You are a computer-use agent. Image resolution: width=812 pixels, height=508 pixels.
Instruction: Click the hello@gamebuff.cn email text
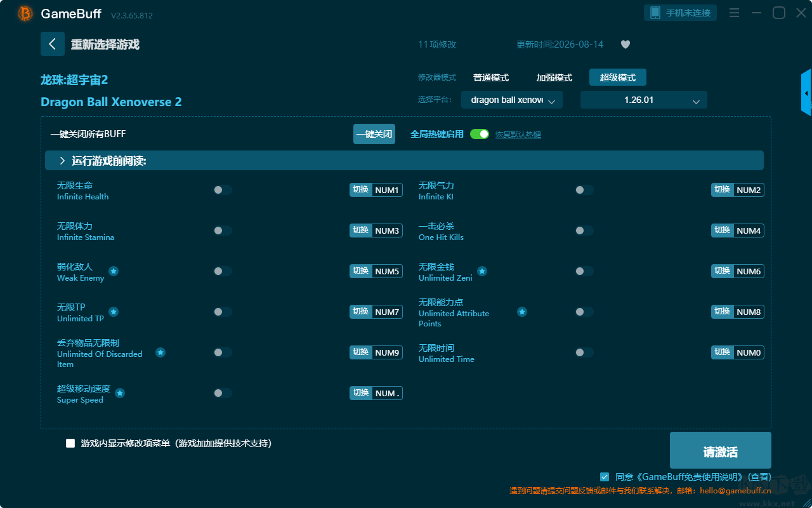[x=735, y=490]
